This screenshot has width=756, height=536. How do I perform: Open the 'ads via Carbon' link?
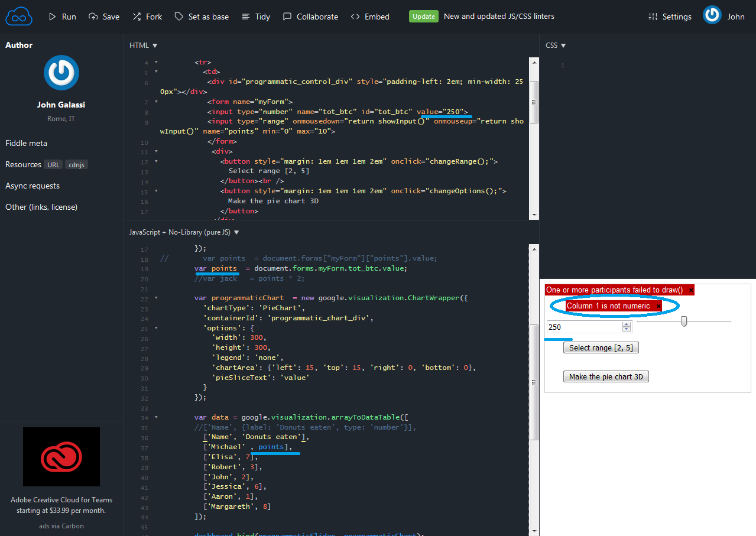pyautogui.click(x=61, y=526)
